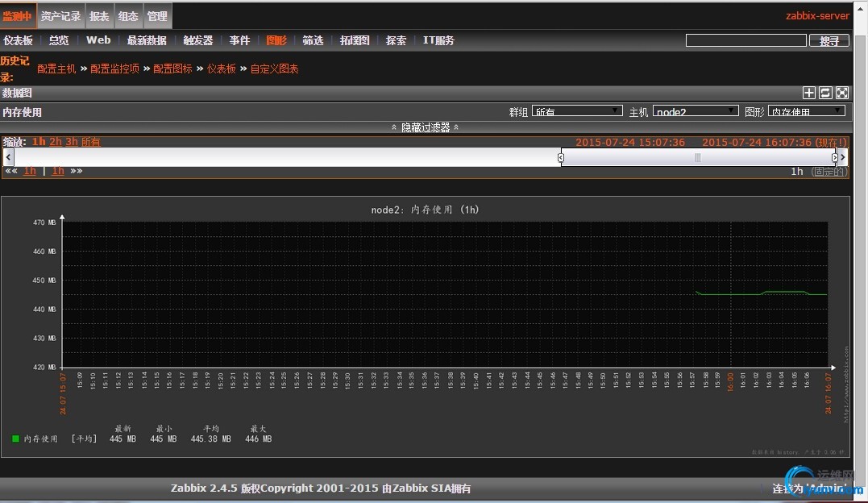The width and height of the screenshot is (868, 503).
Task: Click the center grip of time slider
Action: [x=697, y=158]
